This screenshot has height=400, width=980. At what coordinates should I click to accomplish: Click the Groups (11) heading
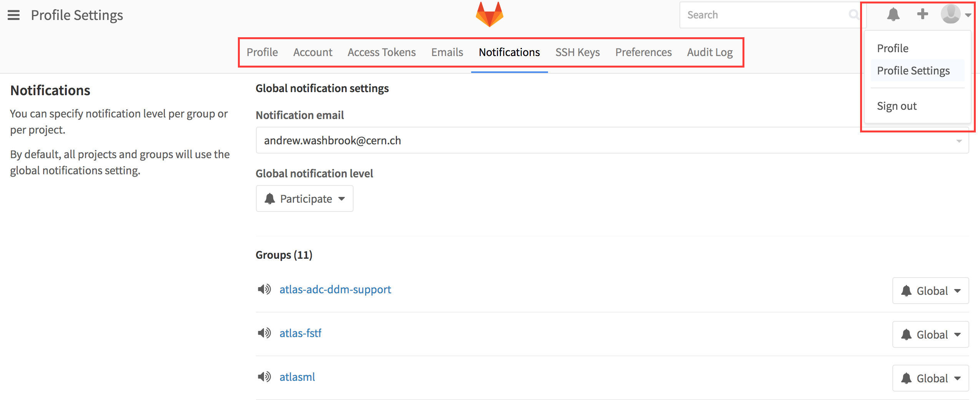[284, 255]
